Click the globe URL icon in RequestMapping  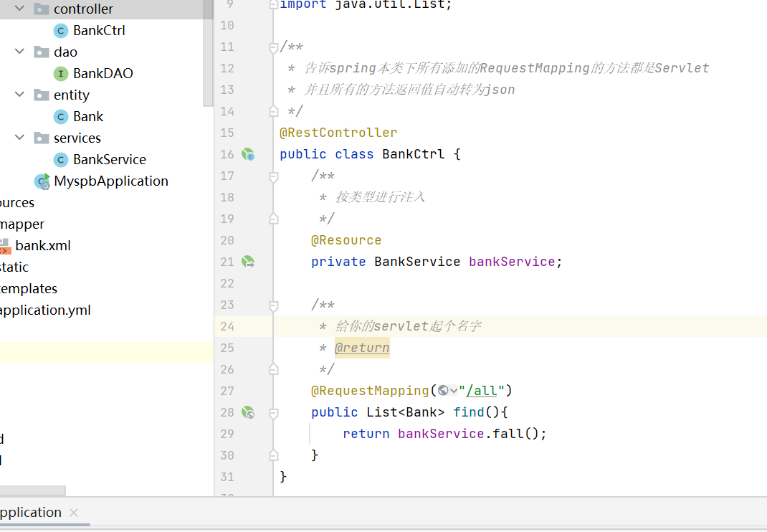coord(443,391)
